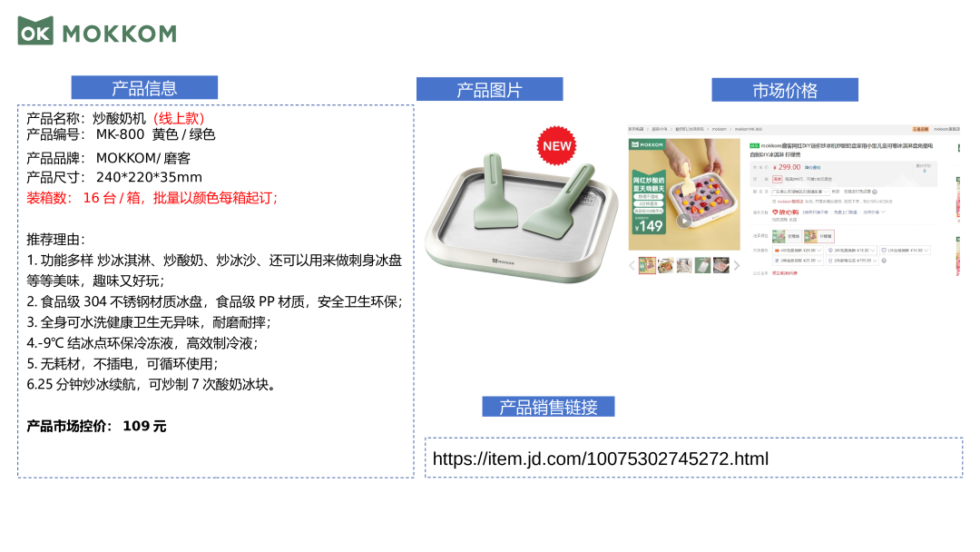Open the ¥29.00 warranty service dropdown
This screenshot has height=552, width=980.
(799, 250)
